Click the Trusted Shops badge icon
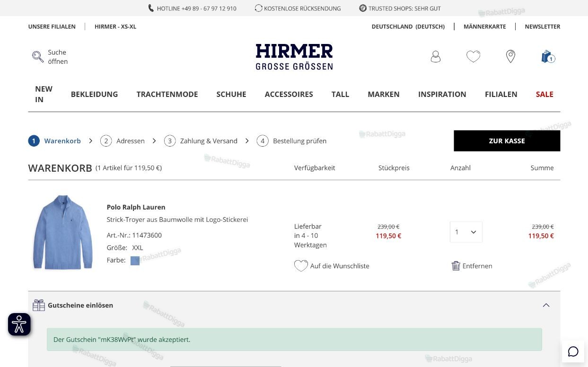Screen dimensions: 588x367 click(363, 8)
